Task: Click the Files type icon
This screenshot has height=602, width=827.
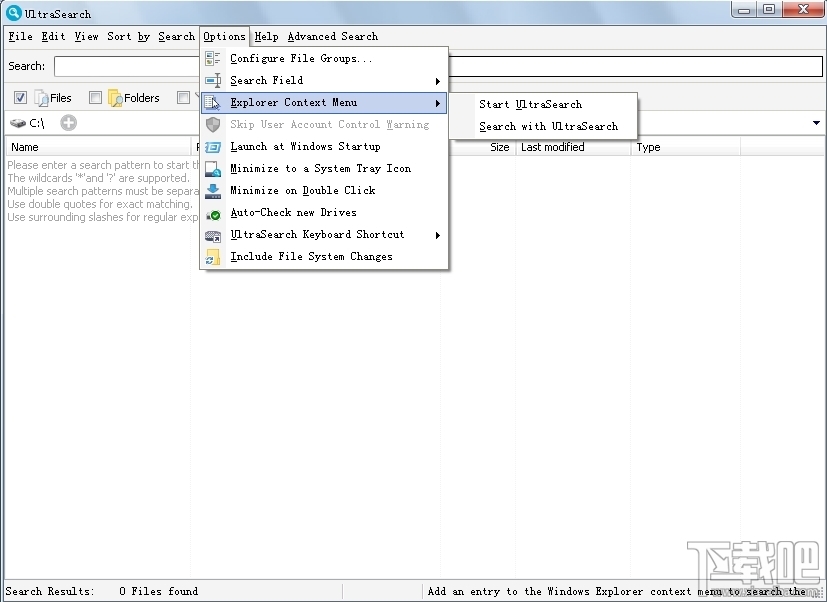Action: pos(41,98)
